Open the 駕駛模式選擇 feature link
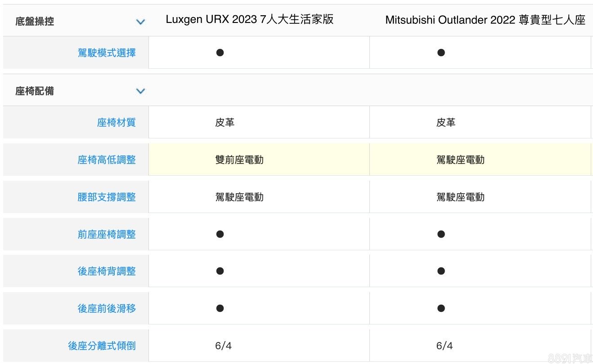The image size is (593, 364). click(107, 53)
